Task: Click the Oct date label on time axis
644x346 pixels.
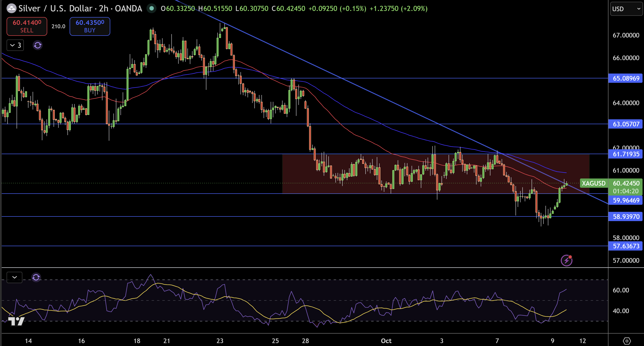Action: point(386,341)
